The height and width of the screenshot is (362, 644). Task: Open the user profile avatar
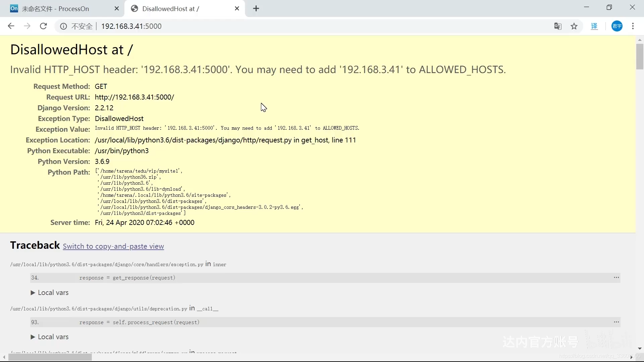click(x=617, y=26)
